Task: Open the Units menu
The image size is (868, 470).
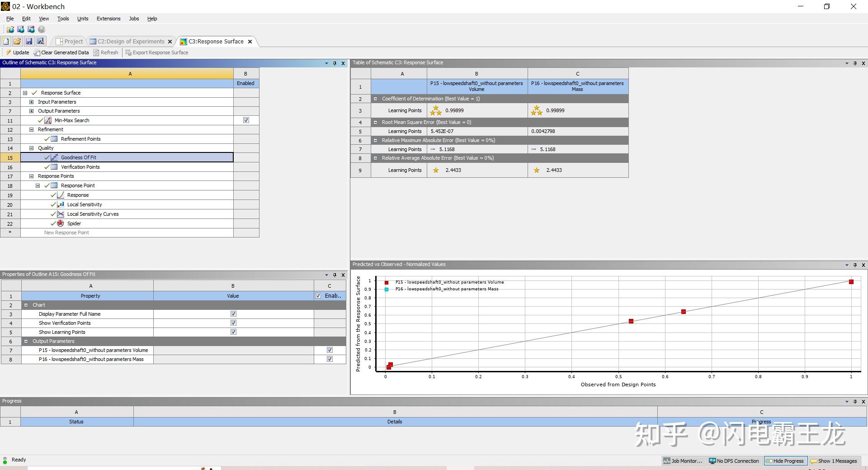Action: tap(82, 19)
